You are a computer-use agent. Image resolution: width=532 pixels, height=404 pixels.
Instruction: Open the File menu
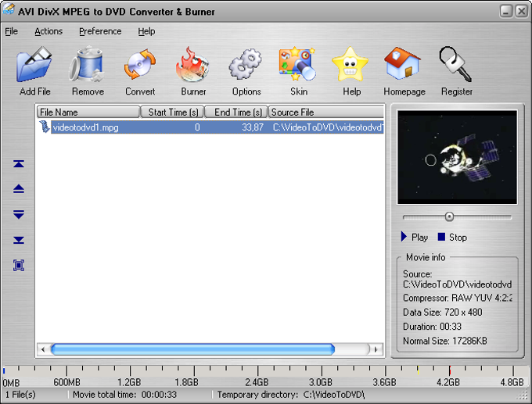pos(11,31)
